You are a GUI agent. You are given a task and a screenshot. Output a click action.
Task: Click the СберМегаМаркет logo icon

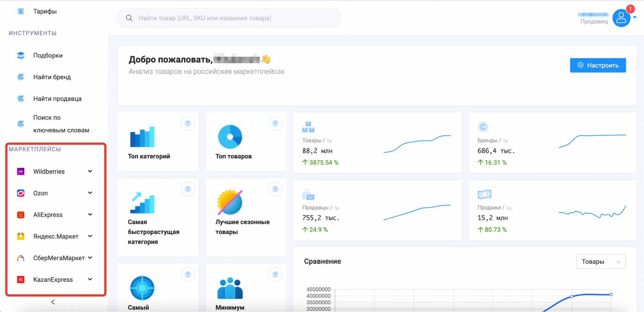click(21, 258)
